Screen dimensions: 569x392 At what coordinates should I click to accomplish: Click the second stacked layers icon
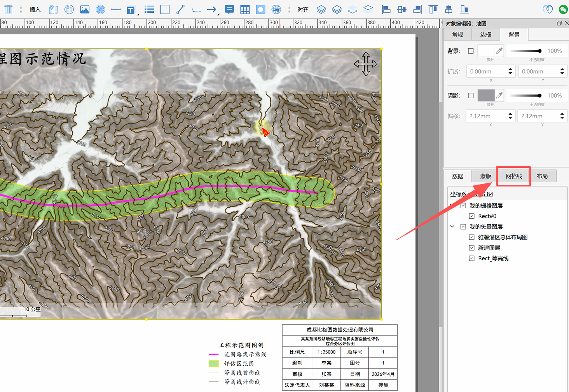click(x=337, y=9)
